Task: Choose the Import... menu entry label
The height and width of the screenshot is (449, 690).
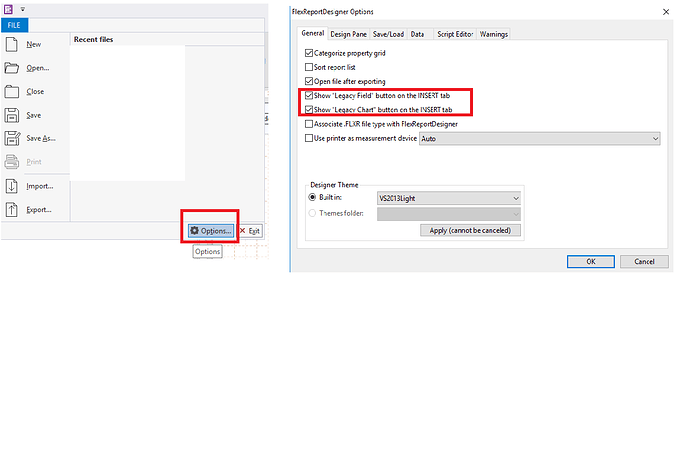Action: pos(40,186)
